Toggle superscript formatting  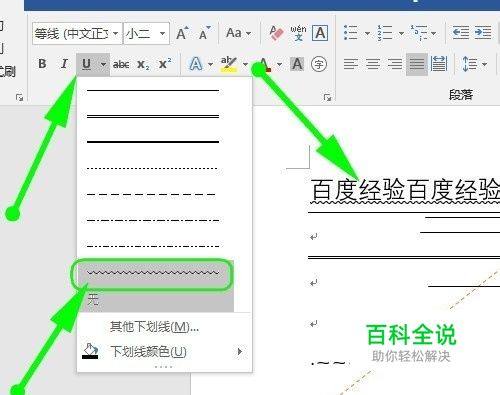(165, 64)
